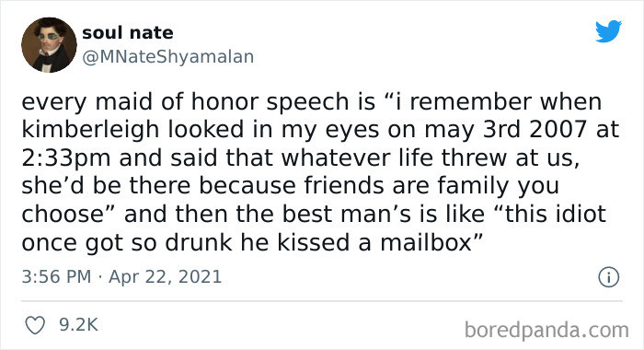Image resolution: width=644 pixels, height=350 pixels.
Task: Click "friends are family you" text line
Action: pos(431,186)
